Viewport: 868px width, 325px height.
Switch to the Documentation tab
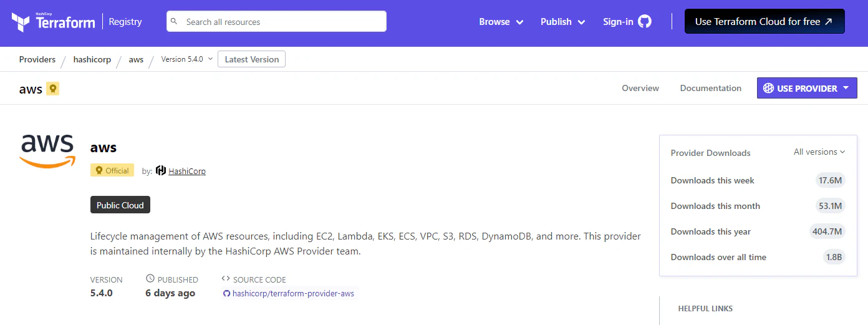[711, 88]
